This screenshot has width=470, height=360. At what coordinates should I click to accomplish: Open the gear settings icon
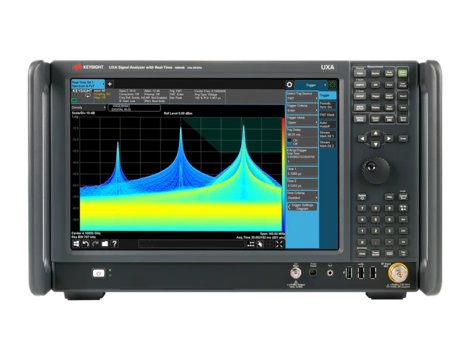289,85
